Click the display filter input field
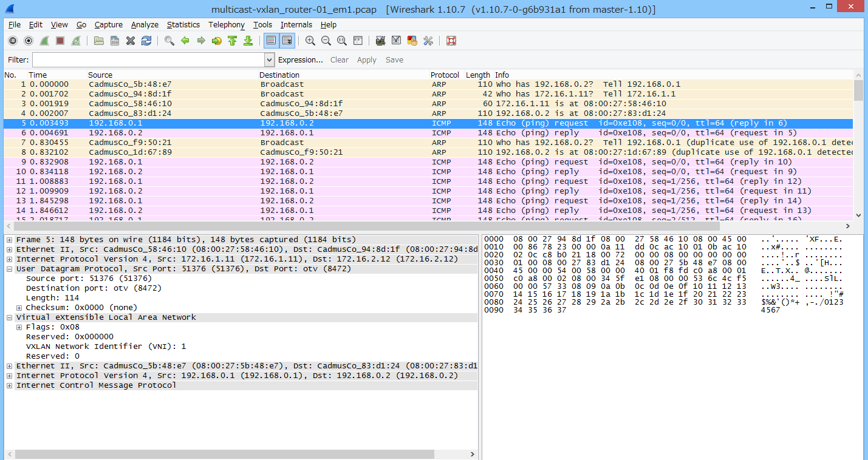 pos(149,59)
